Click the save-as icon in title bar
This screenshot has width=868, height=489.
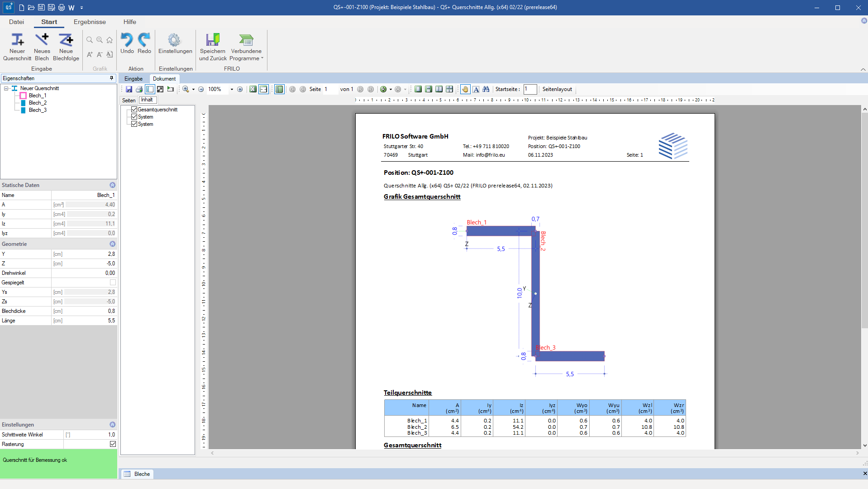coord(51,8)
